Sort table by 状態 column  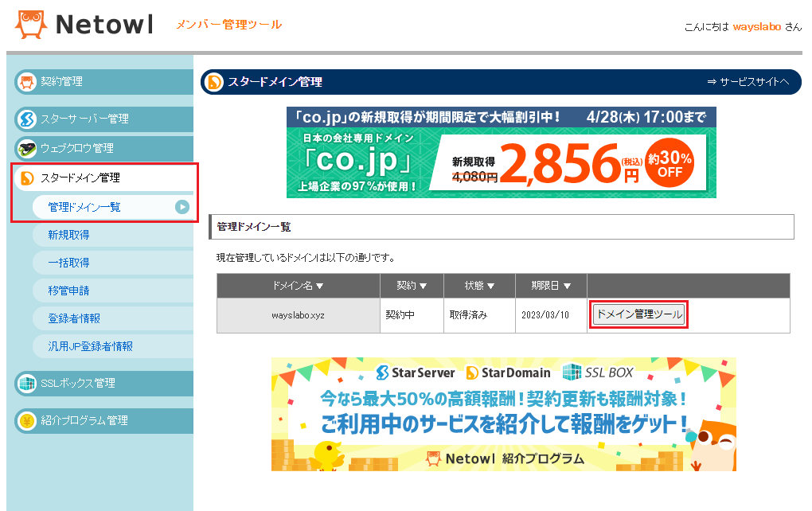pos(479,286)
